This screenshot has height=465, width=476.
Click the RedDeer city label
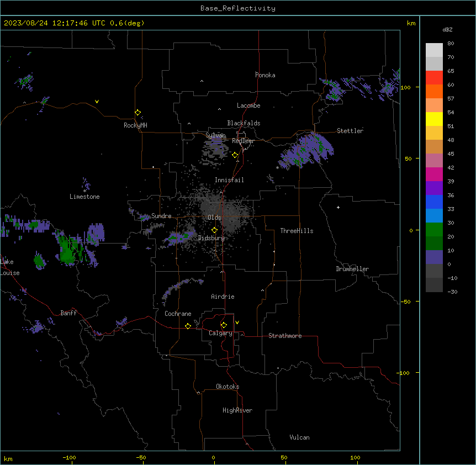click(x=243, y=141)
